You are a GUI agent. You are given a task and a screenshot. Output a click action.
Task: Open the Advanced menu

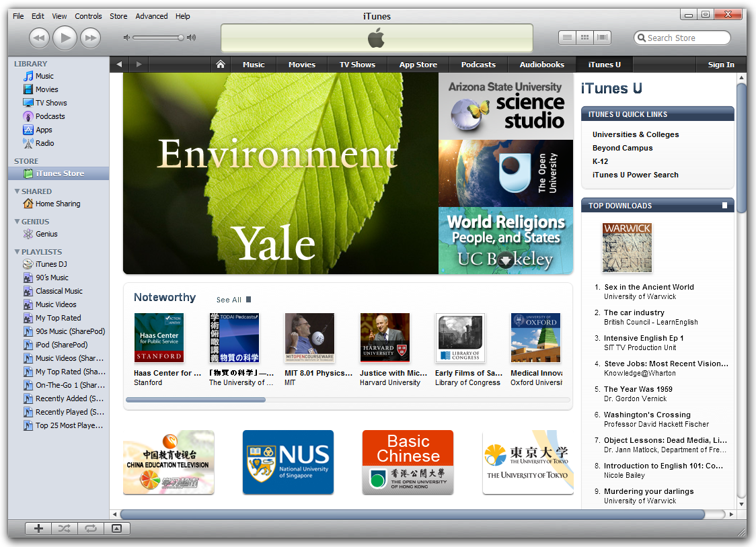point(151,16)
